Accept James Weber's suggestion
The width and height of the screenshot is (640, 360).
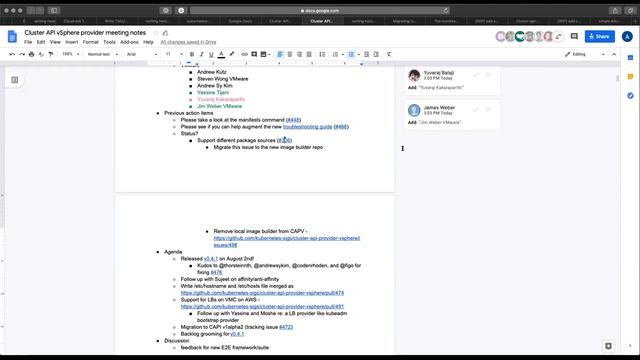tap(476, 109)
